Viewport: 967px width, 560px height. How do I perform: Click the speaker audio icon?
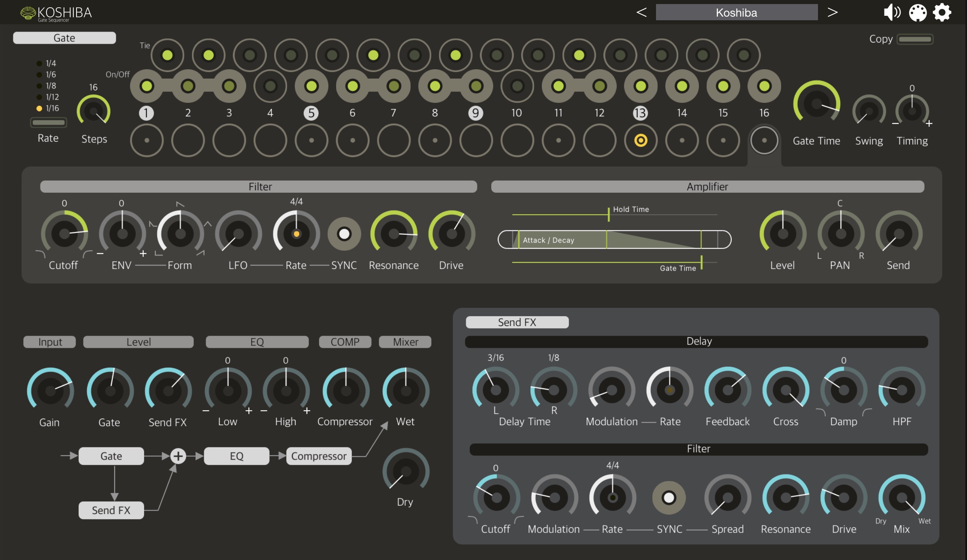(892, 13)
